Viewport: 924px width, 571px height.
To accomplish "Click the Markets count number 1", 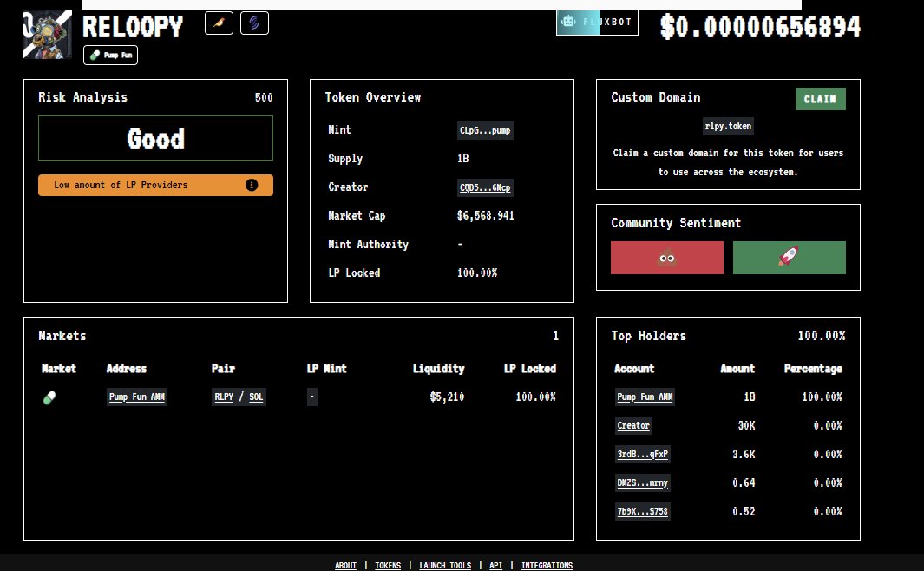I will pos(555,336).
